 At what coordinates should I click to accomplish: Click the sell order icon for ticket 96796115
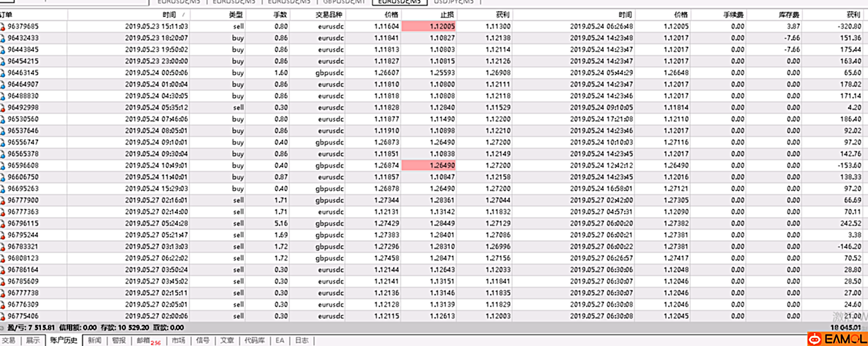pyautogui.click(x=3, y=223)
